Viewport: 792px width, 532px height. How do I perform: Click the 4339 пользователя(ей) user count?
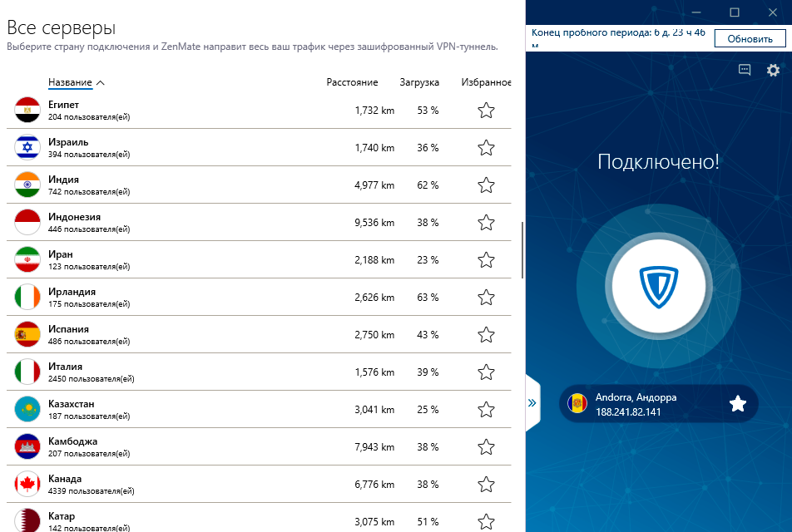click(x=92, y=490)
